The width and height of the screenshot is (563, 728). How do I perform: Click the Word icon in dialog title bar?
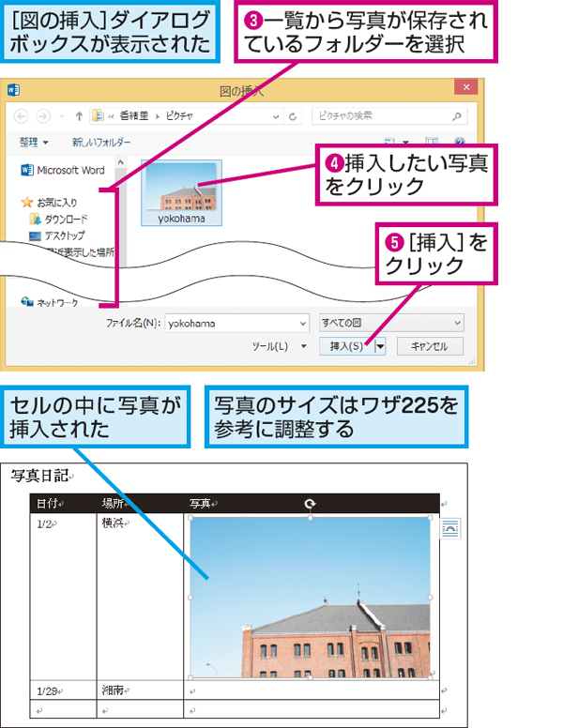13,90
